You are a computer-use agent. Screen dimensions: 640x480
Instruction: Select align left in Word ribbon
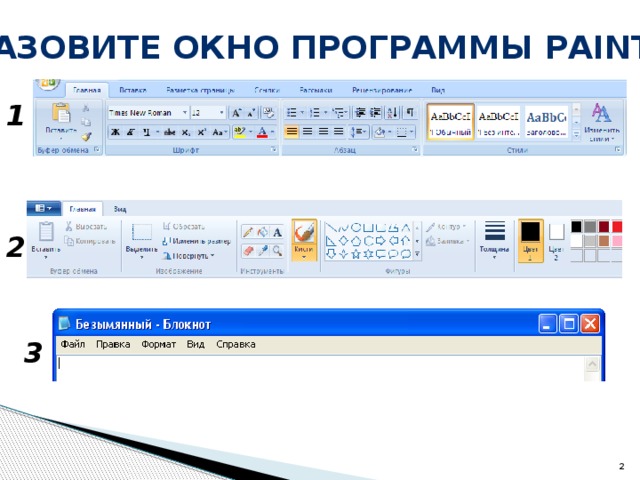coord(291,131)
